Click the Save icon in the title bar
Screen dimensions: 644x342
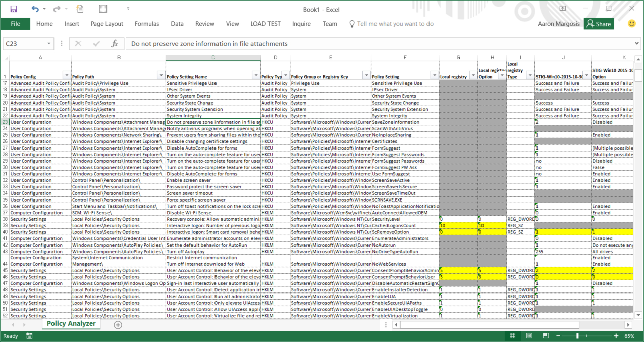[x=14, y=9]
